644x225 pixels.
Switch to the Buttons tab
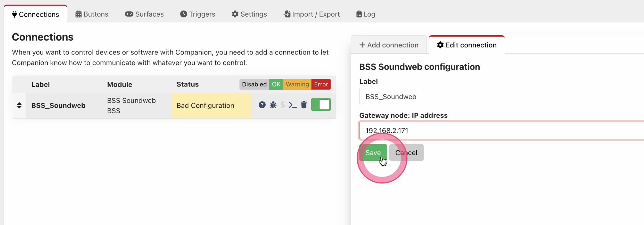tap(92, 14)
